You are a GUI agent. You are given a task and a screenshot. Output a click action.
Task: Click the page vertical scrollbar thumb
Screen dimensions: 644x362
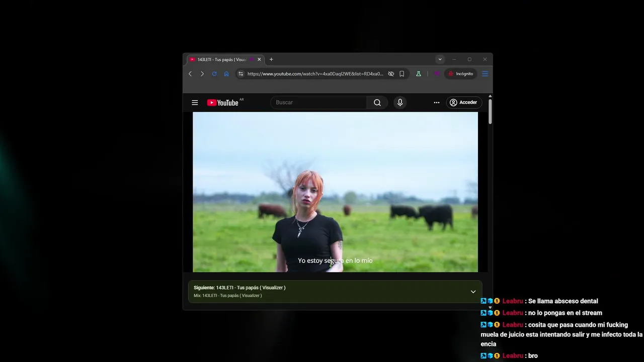tap(490, 111)
